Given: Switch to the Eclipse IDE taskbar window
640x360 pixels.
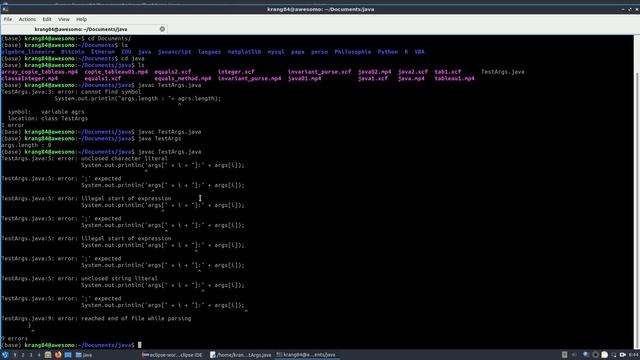Looking at the screenshot, I should 172,355.
